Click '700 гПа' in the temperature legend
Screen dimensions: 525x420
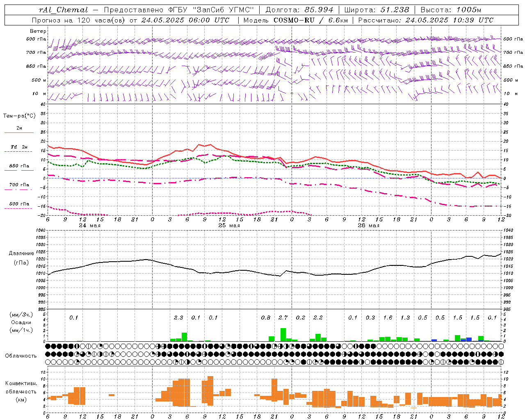coord(19,185)
